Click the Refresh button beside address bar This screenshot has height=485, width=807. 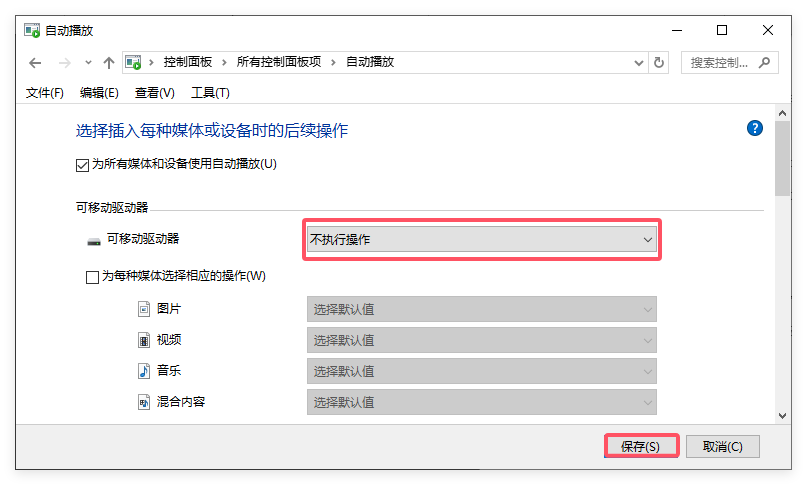(x=659, y=62)
